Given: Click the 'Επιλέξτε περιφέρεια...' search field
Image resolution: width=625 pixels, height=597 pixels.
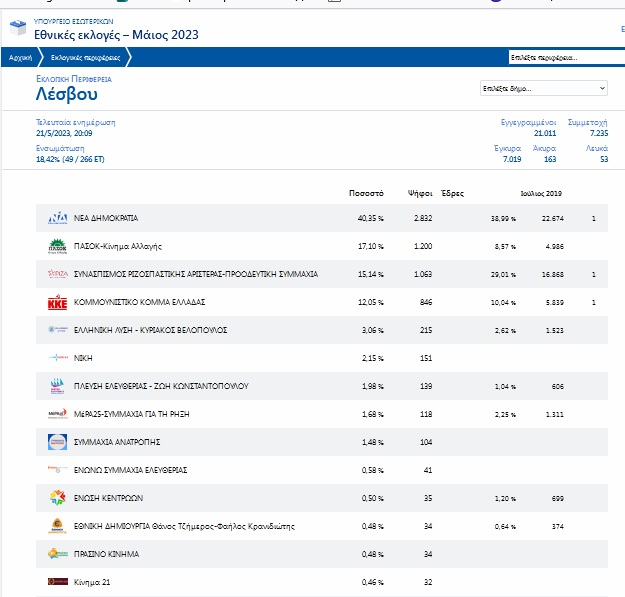Looking at the screenshot, I should pyautogui.click(x=566, y=57).
